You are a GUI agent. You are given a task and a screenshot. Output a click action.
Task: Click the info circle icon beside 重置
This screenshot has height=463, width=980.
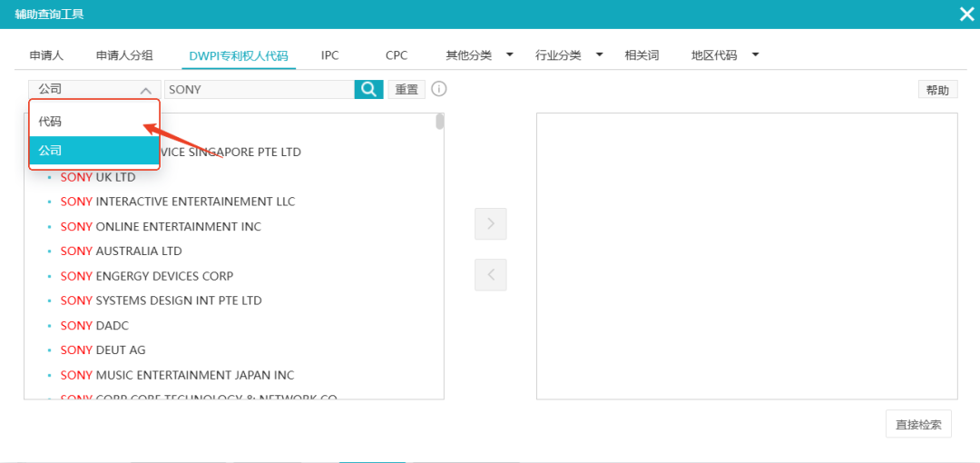coord(439,90)
